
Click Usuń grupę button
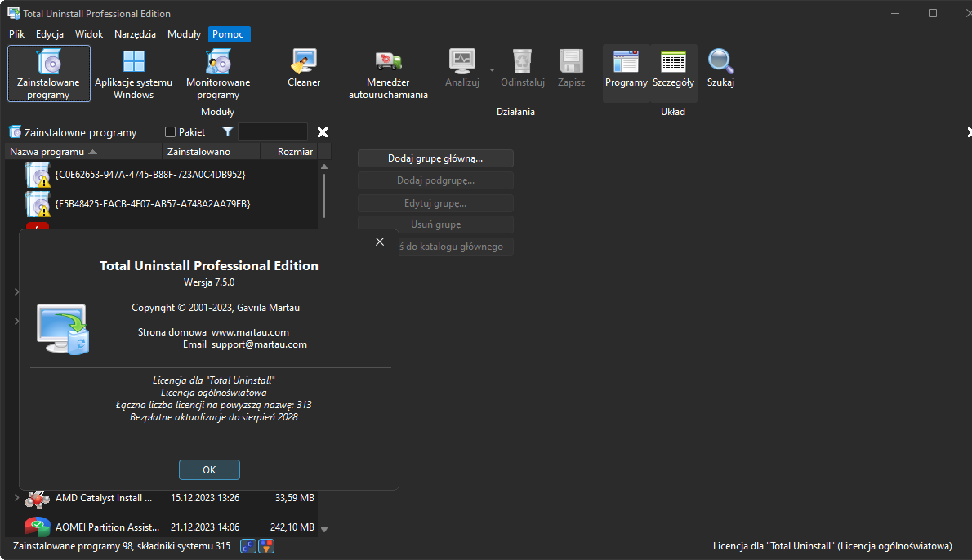click(435, 224)
